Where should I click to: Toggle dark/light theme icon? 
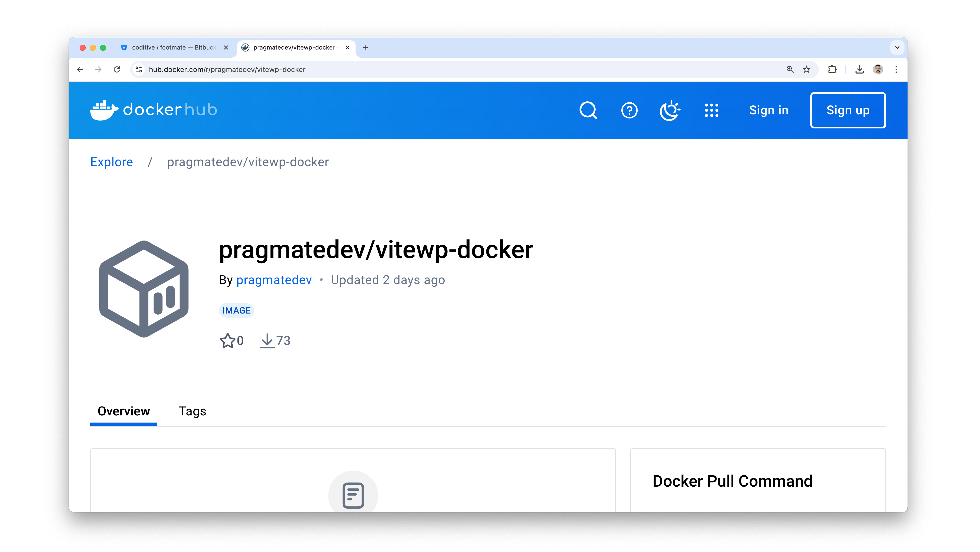pos(670,110)
